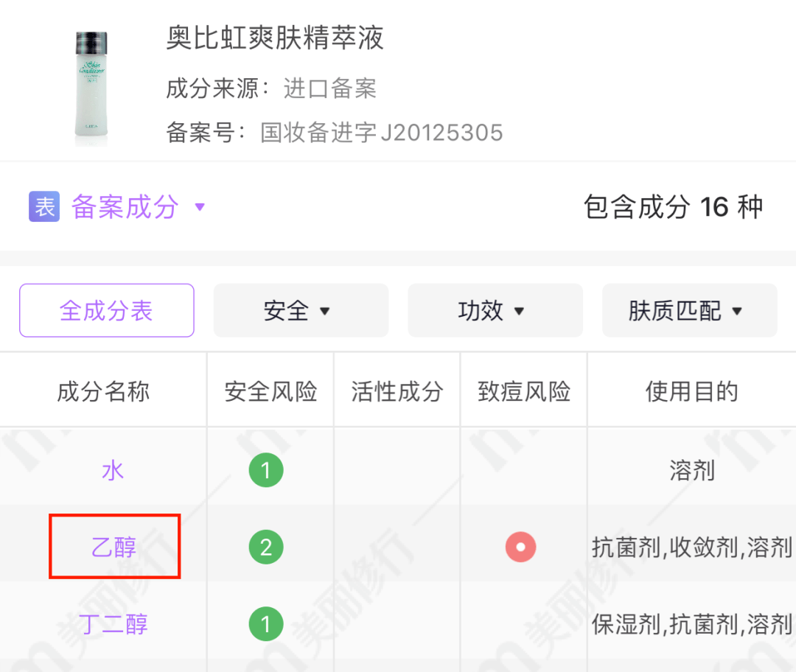Select the highlighted 乙醇 ingredient name
This screenshot has width=796, height=672.
(x=114, y=547)
